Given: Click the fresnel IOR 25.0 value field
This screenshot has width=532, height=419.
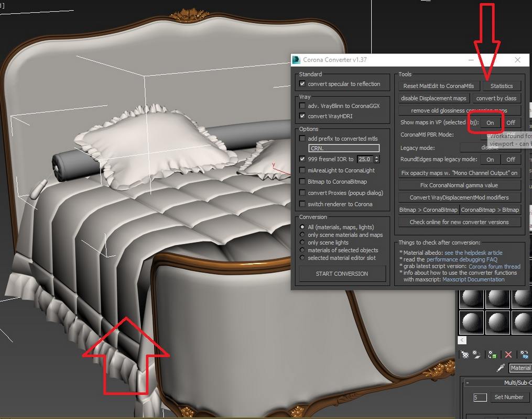Looking at the screenshot, I should pos(365,159).
